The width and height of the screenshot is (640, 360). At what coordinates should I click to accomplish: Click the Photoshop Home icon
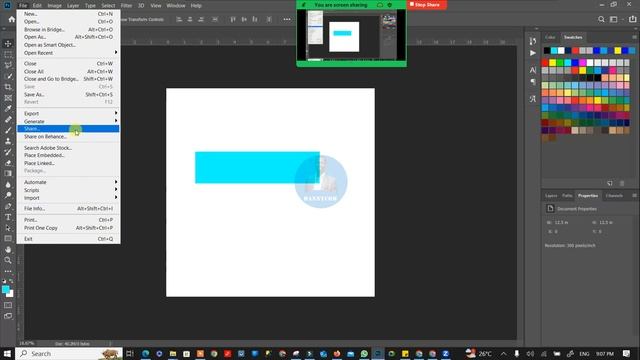click(11, 19)
